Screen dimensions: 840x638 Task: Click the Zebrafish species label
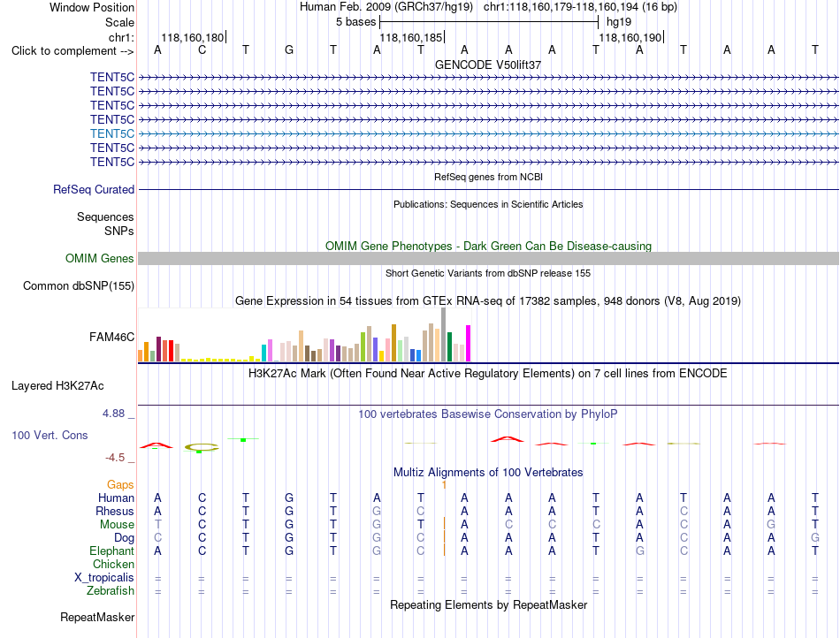[111, 591]
